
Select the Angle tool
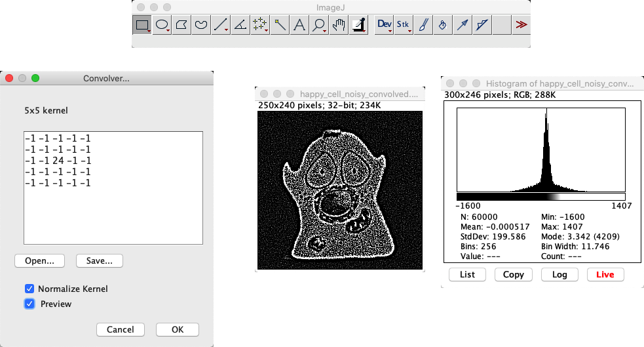240,25
